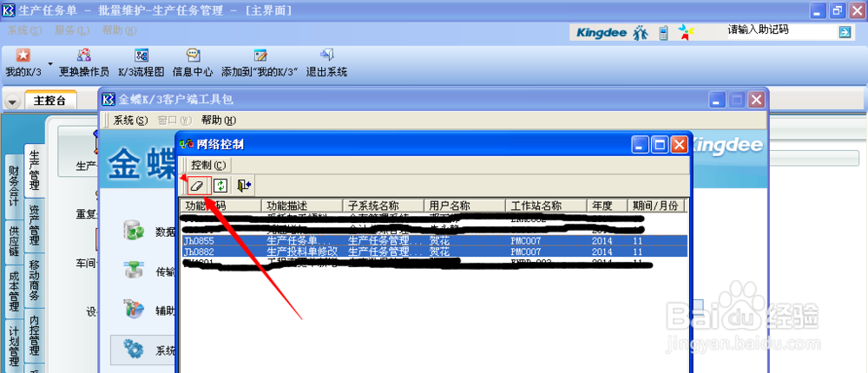The width and height of the screenshot is (868, 373).
Task: Click the Kingdee people community icon
Action: click(x=640, y=33)
